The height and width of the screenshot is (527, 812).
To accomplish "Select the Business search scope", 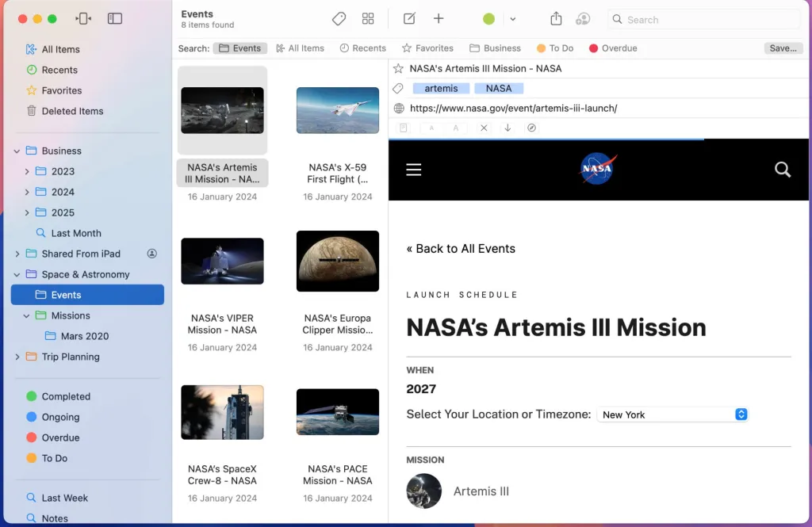I will (x=495, y=48).
